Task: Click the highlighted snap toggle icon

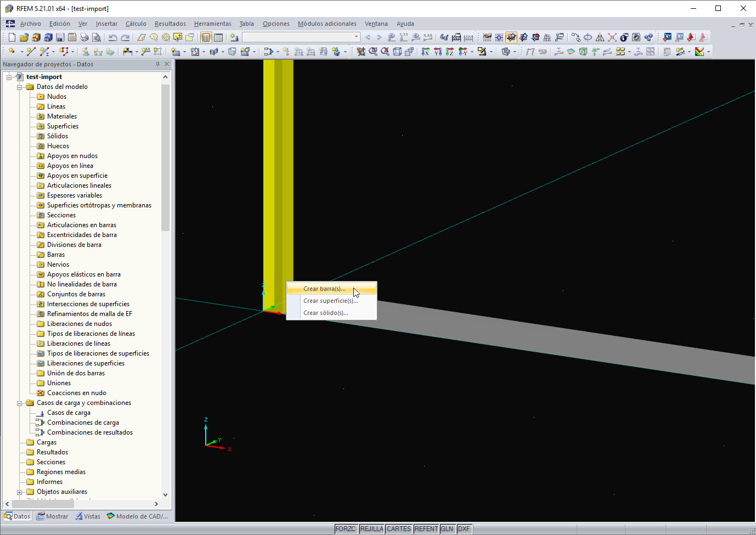Action: [x=511, y=37]
